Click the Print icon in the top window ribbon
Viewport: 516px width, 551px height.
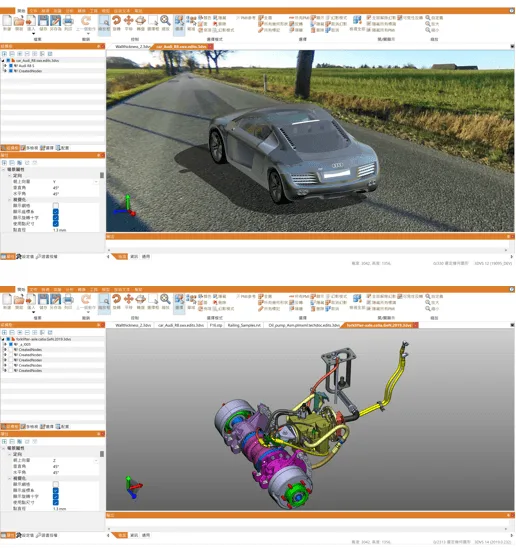click(x=68, y=21)
